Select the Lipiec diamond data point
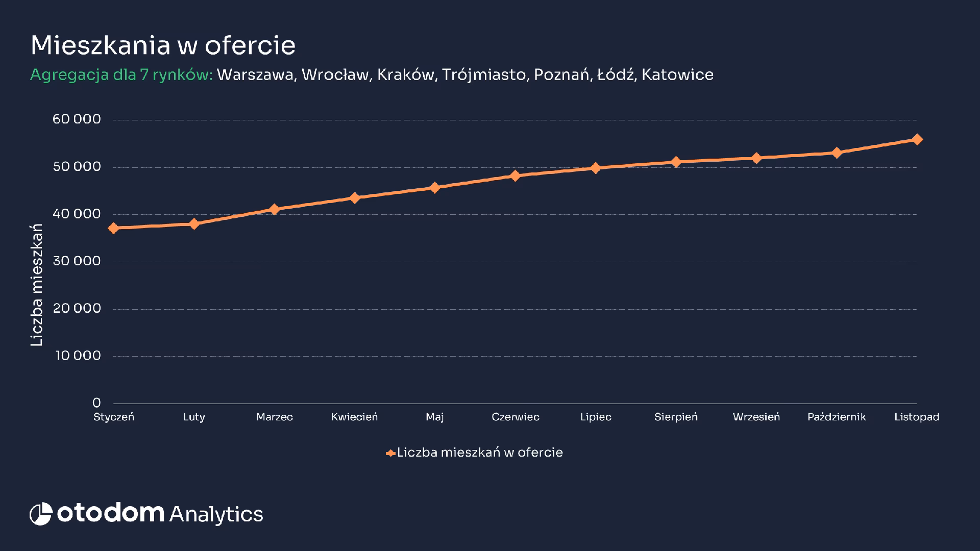 point(595,168)
